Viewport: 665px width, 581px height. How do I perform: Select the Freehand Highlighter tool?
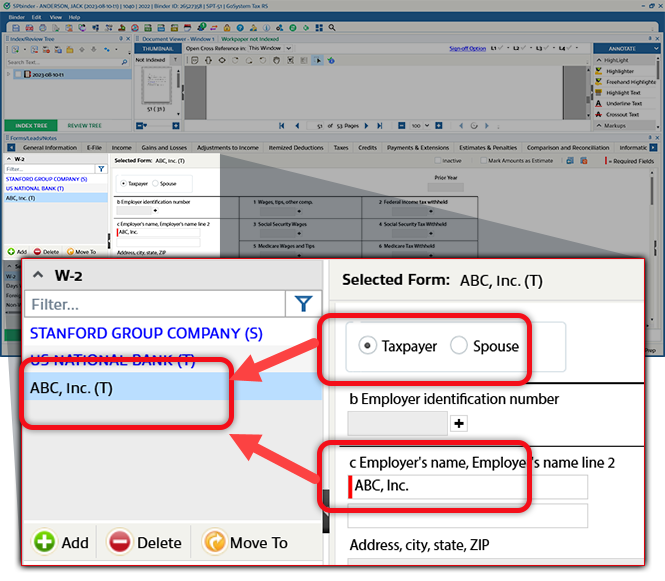click(625, 82)
